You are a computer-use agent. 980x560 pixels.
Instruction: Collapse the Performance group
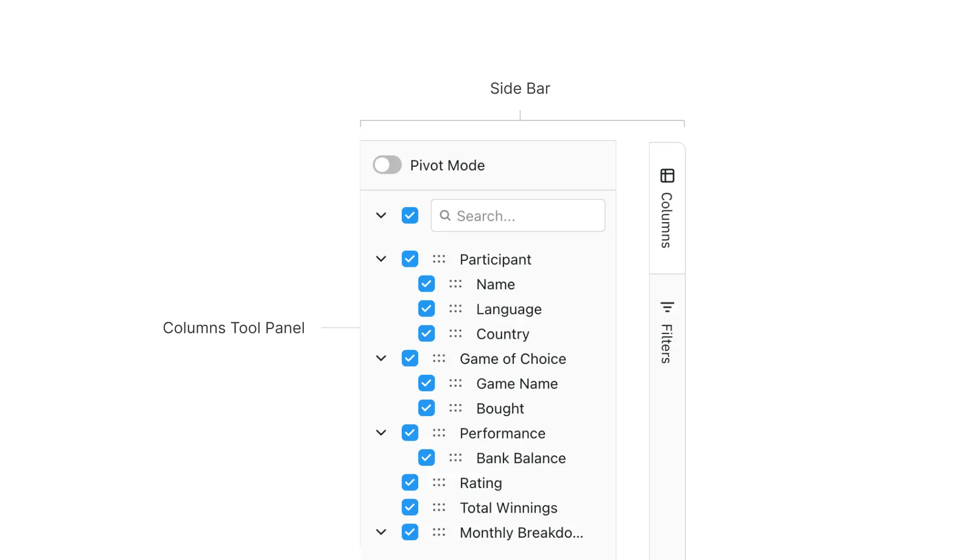(381, 433)
